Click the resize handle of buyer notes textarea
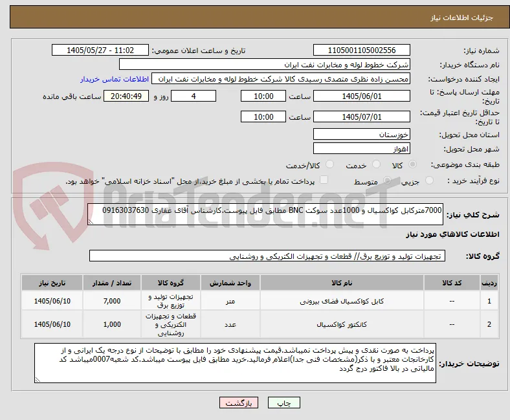The width and height of the screenshot is (510, 420). pyautogui.click(x=38, y=379)
